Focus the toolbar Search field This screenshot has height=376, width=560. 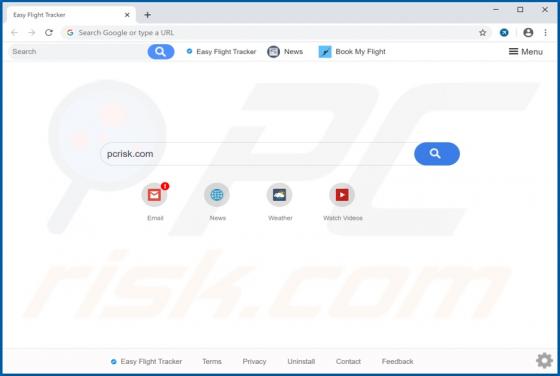(x=78, y=52)
